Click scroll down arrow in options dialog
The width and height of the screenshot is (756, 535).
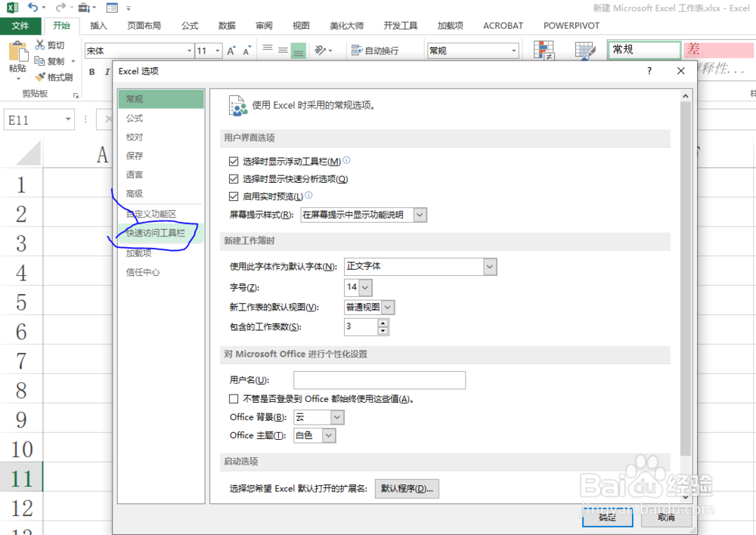pos(685,497)
